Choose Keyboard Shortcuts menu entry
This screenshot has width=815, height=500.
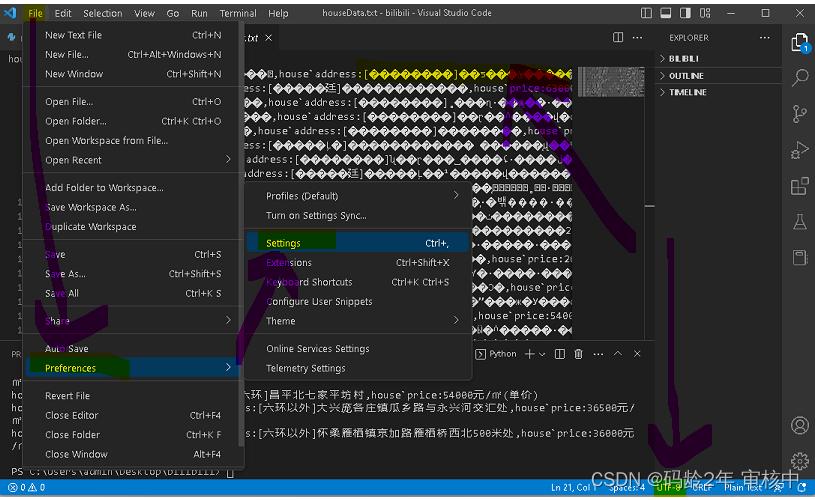tap(358, 282)
